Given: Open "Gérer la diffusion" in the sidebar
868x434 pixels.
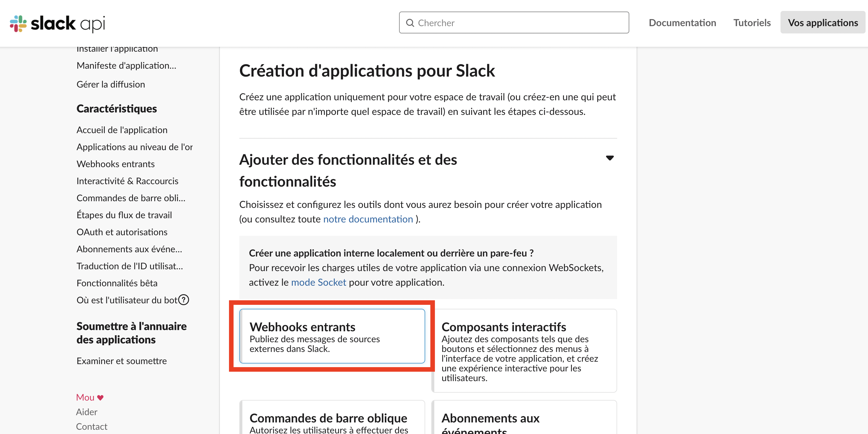Looking at the screenshot, I should coord(111,84).
